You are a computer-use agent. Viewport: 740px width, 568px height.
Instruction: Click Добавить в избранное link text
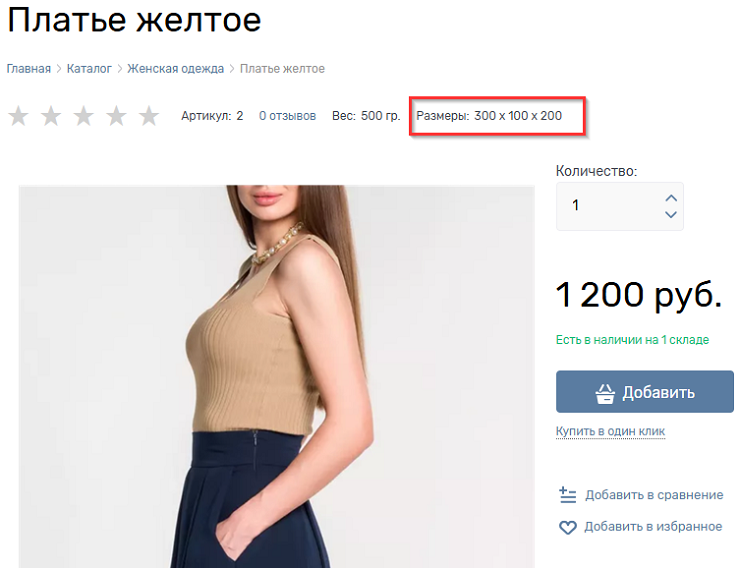(x=653, y=527)
